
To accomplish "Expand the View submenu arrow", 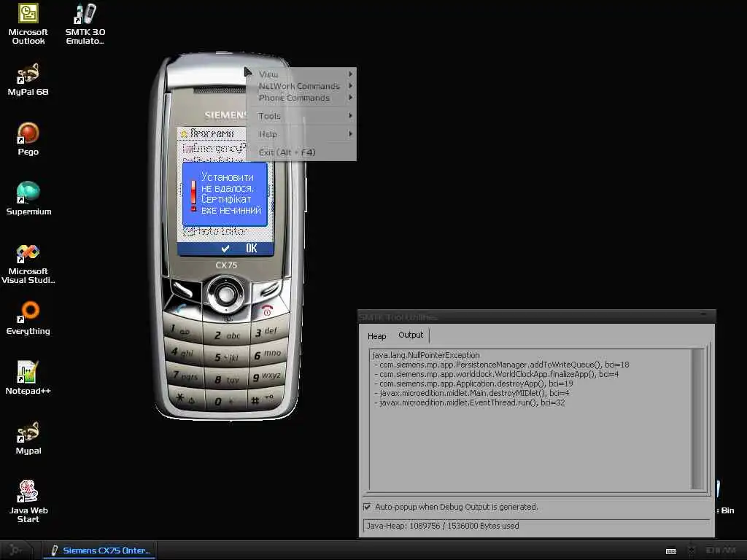I will [350, 74].
